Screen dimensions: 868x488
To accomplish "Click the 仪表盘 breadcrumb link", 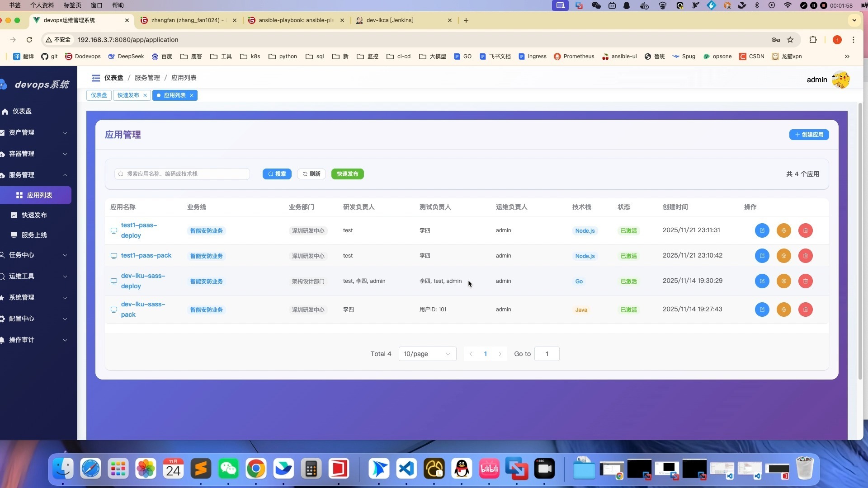I will pos(113,78).
